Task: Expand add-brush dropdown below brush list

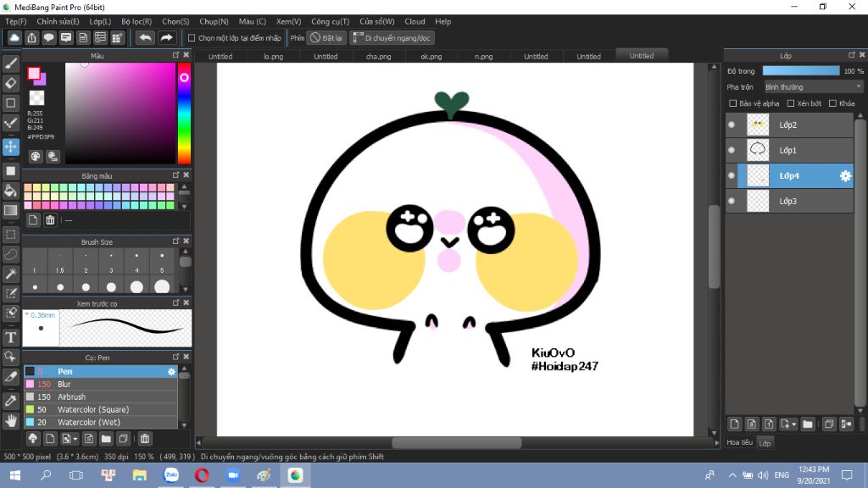Action: [75, 439]
